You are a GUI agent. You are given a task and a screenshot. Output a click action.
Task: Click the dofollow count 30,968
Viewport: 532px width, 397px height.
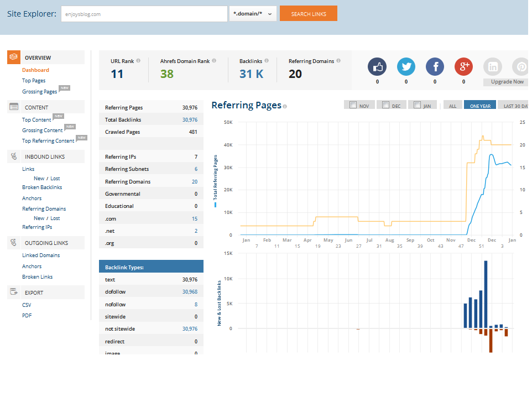point(190,292)
